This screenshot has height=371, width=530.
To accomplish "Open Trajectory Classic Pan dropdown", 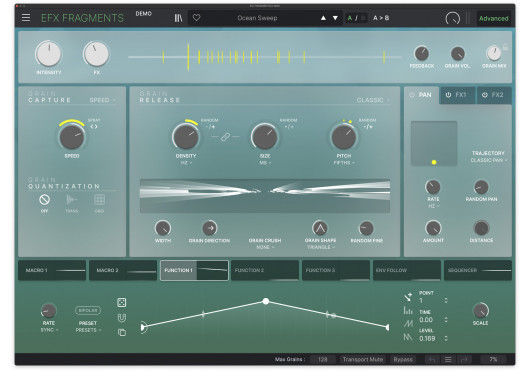I will tap(489, 160).
